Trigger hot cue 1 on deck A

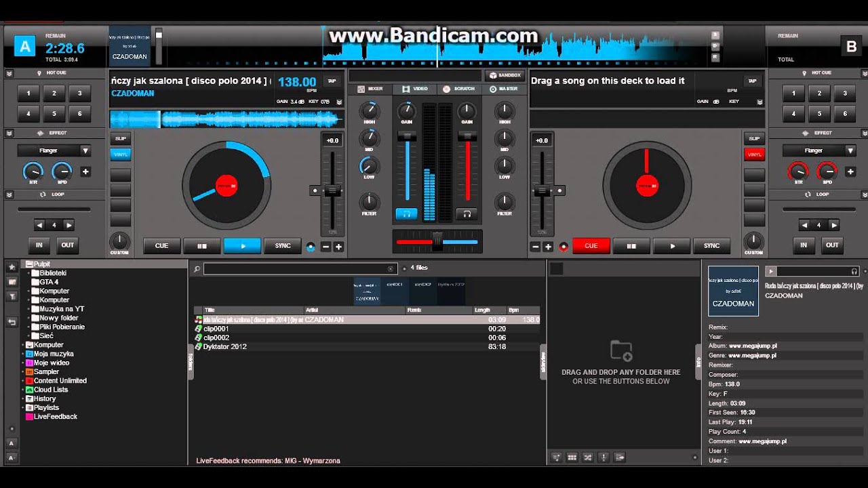[x=28, y=94]
